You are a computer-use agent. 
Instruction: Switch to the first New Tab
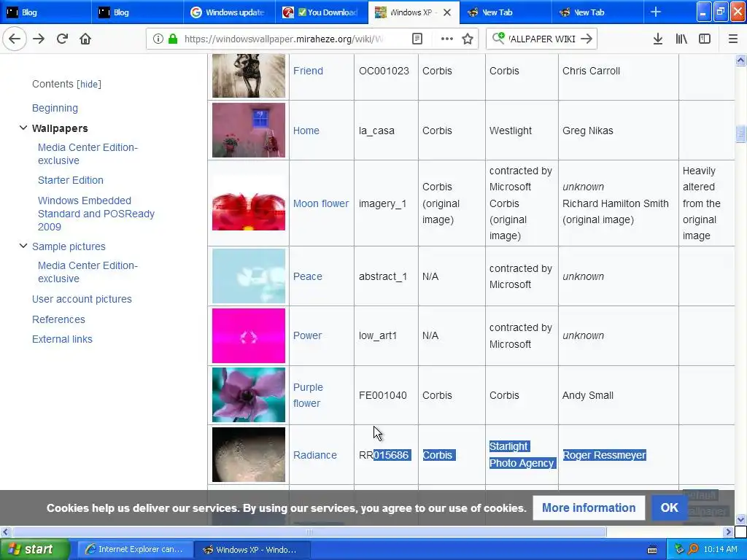coord(505,12)
